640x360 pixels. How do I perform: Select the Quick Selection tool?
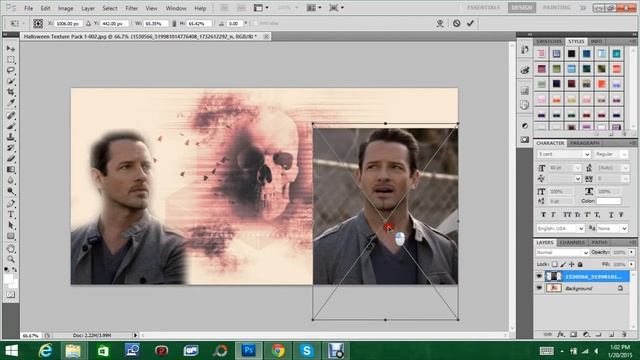(11, 81)
